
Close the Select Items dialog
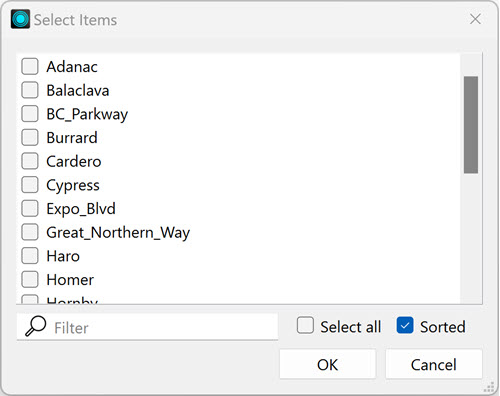[475, 19]
